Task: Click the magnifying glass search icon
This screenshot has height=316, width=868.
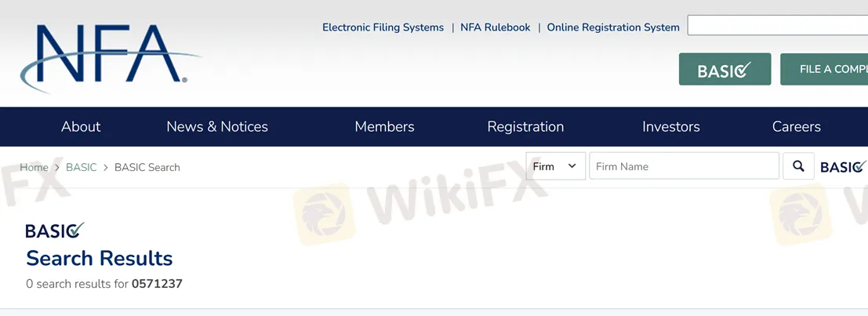Action: point(798,166)
